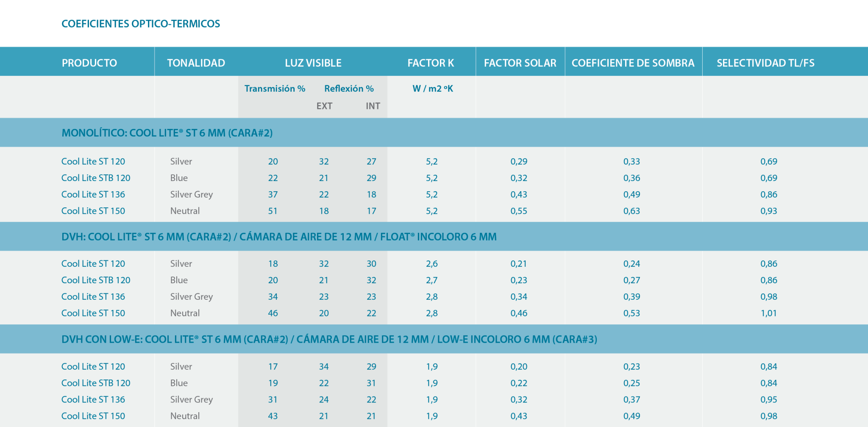Click the LUZ VISIBLE column header
This screenshot has width=868, height=427.
click(313, 63)
